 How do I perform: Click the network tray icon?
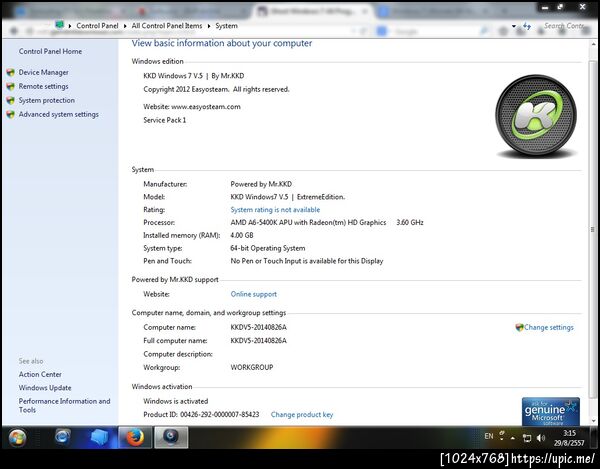pos(527,438)
